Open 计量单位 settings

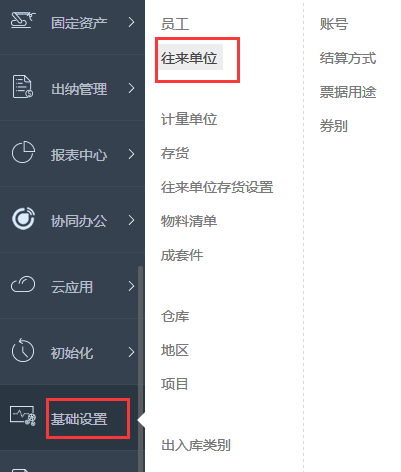coord(189,119)
